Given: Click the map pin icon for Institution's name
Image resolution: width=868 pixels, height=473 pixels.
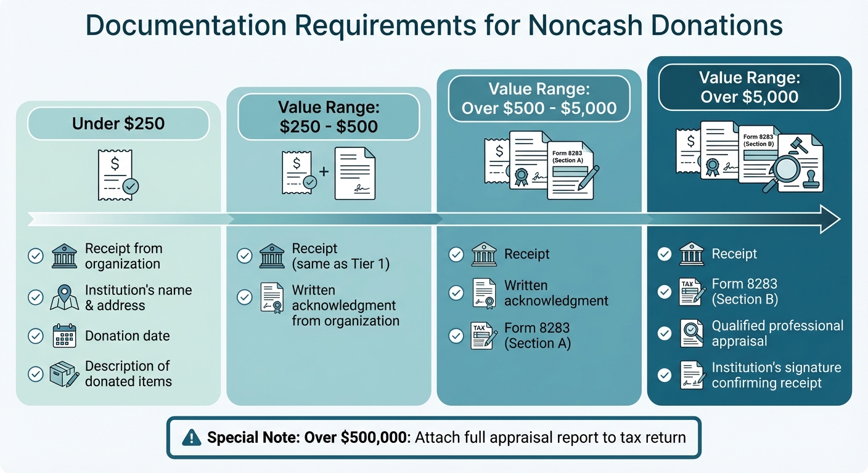Looking at the screenshot, I should (x=63, y=297).
